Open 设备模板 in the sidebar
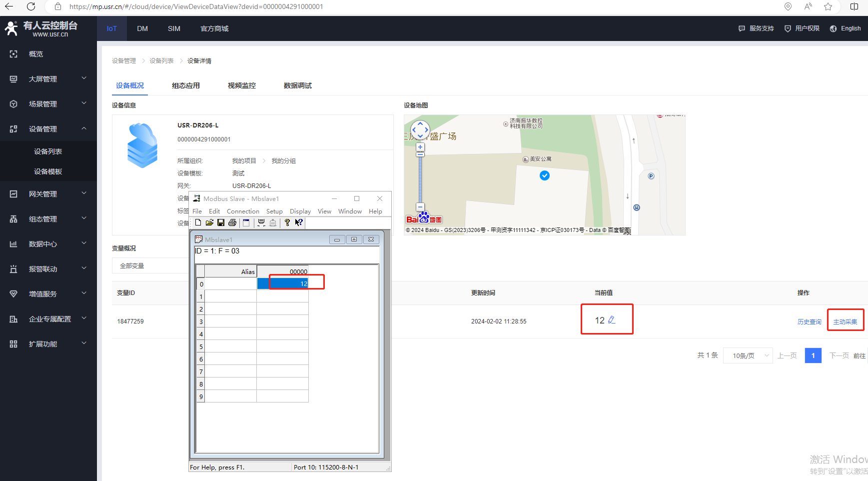The width and height of the screenshot is (868, 481). pos(48,171)
